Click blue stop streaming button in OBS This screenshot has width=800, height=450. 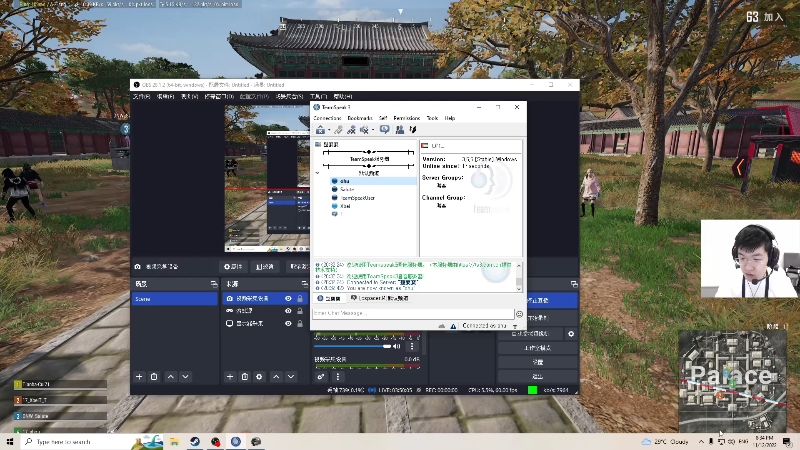(x=553, y=301)
